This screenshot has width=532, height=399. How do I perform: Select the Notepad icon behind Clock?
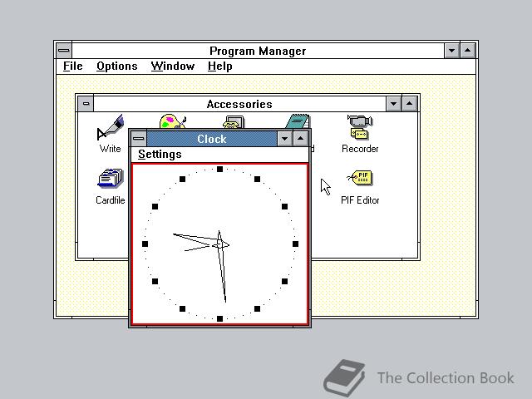[298, 121]
